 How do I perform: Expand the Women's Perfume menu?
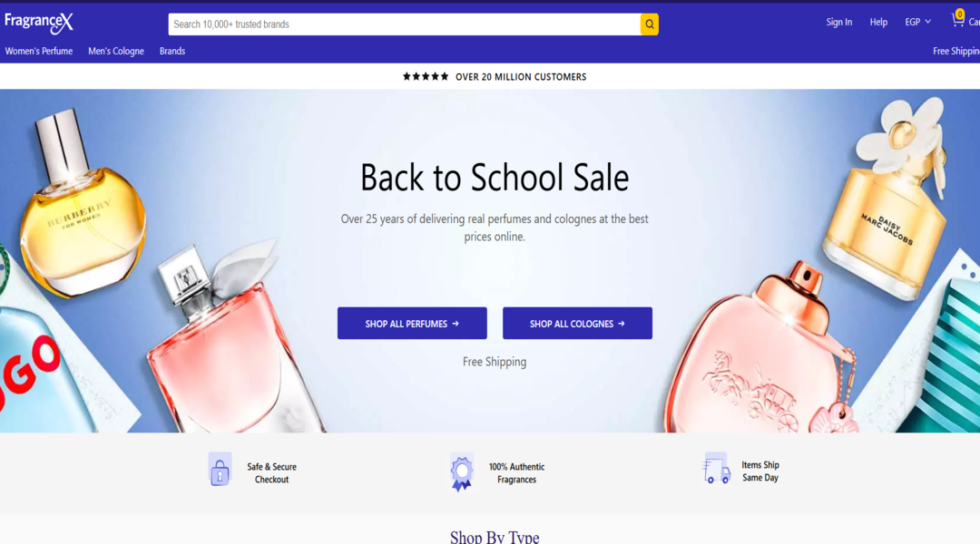39,51
